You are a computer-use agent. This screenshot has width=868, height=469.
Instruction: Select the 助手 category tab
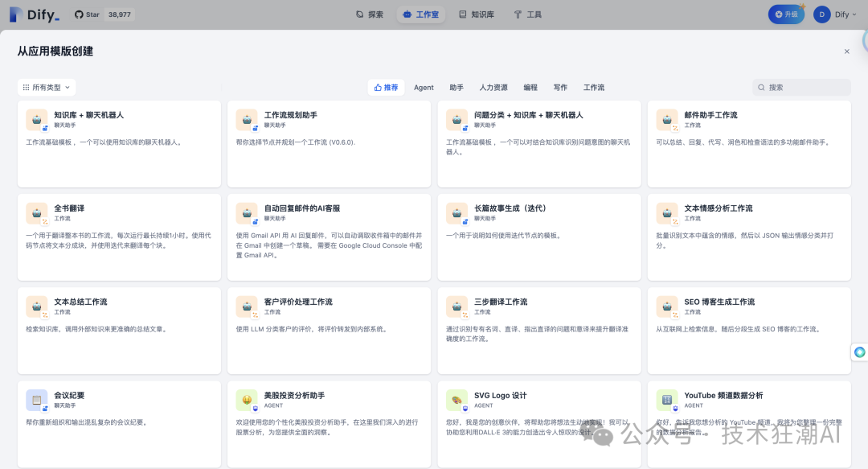click(457, 88)
